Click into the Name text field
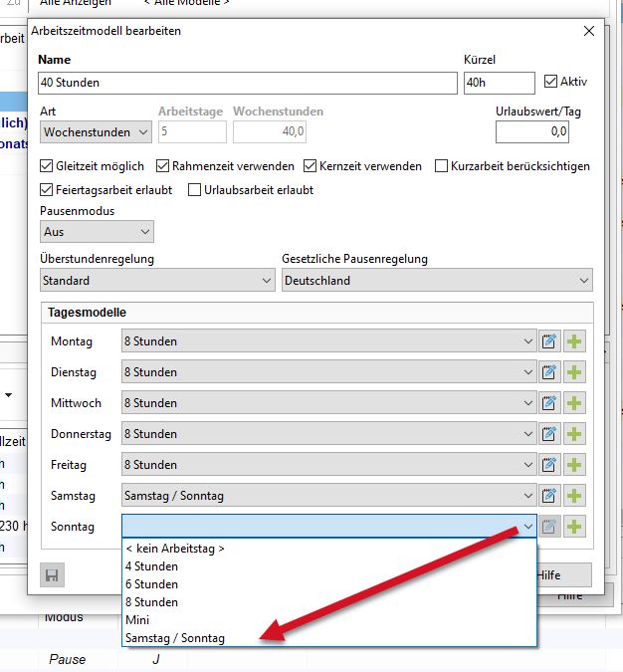The width and height of the screenshot is (623, 672). 247,83
